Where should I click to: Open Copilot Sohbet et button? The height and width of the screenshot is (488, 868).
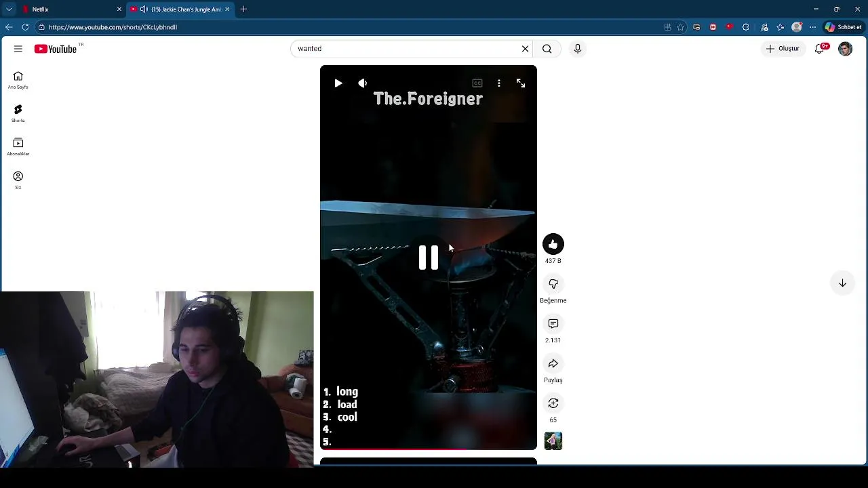tap(844, 27)
